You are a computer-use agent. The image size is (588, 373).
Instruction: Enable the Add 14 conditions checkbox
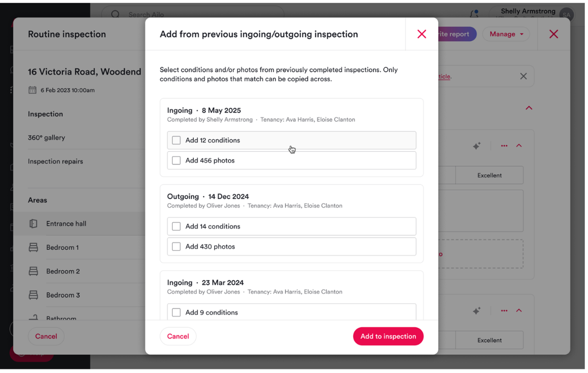pyautogui.click(x=176, y=226)
